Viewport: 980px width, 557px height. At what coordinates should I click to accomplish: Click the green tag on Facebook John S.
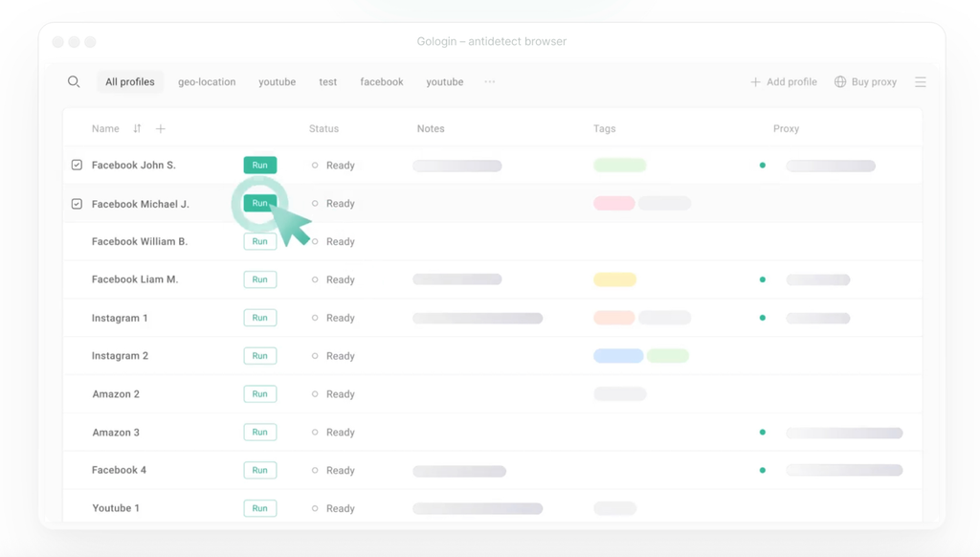point(620,165)
